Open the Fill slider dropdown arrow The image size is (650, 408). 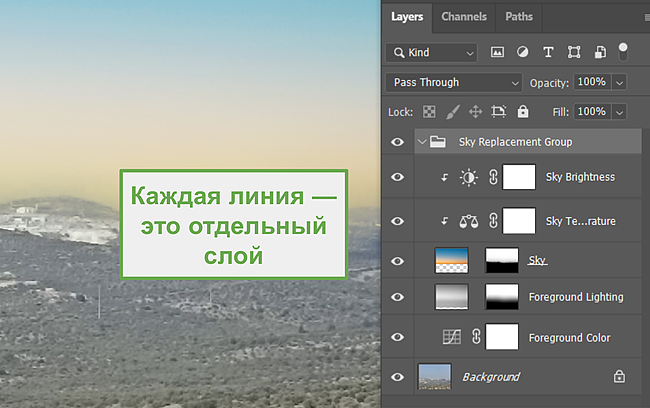pos(619,112)
